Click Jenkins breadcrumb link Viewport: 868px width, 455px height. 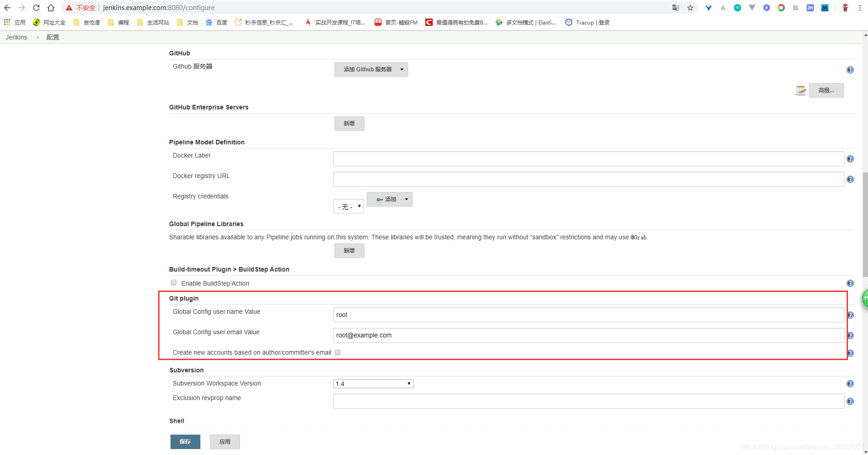[16, 37]
